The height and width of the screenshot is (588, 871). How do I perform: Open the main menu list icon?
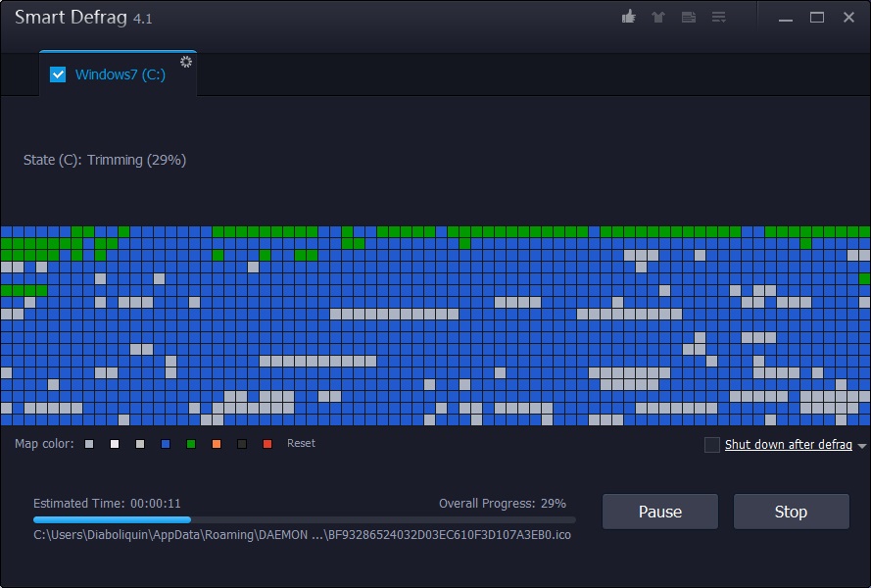719,17
